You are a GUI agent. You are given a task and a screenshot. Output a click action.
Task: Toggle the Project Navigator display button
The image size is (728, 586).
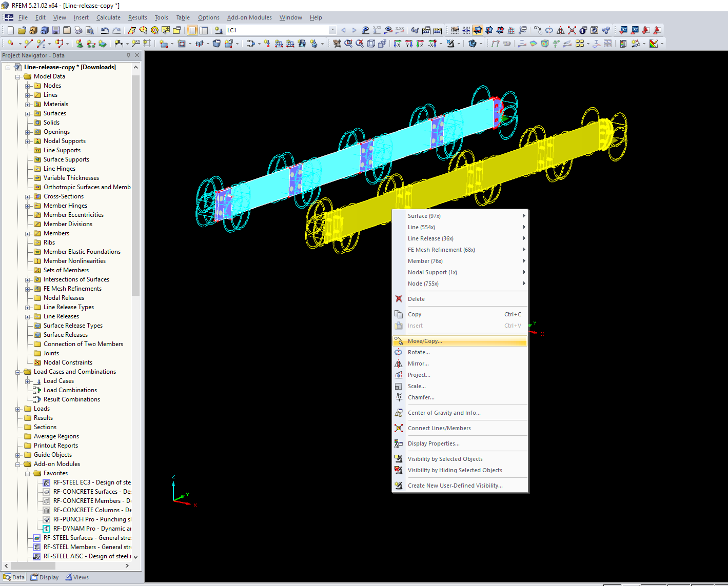coord(192,30)
